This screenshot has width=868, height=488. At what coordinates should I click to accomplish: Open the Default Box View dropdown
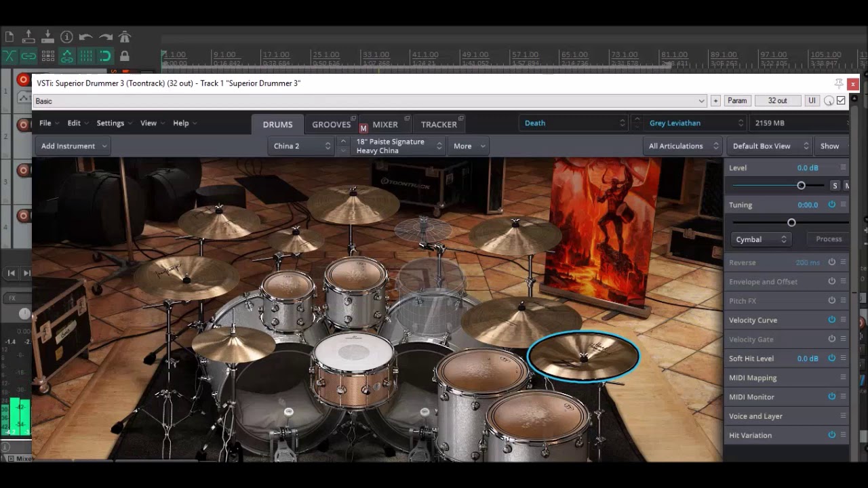pyautogui.click(x=770, y=146)
